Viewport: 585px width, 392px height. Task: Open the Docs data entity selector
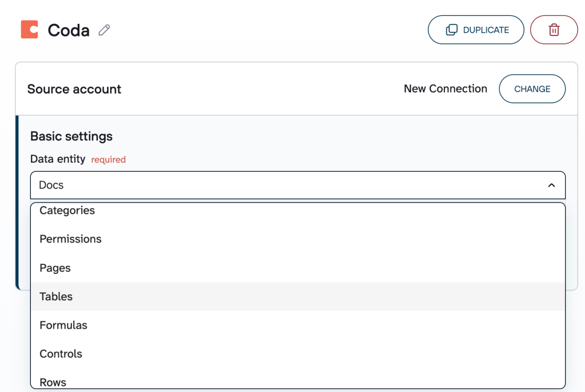coord(297,185)
